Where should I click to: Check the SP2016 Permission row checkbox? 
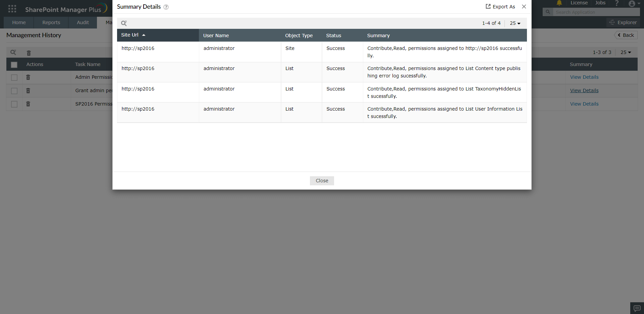pos(14,104)
